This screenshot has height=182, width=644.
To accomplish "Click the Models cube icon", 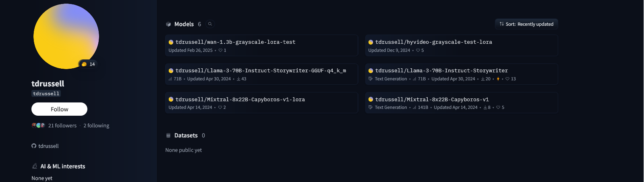I will [168, 24].
